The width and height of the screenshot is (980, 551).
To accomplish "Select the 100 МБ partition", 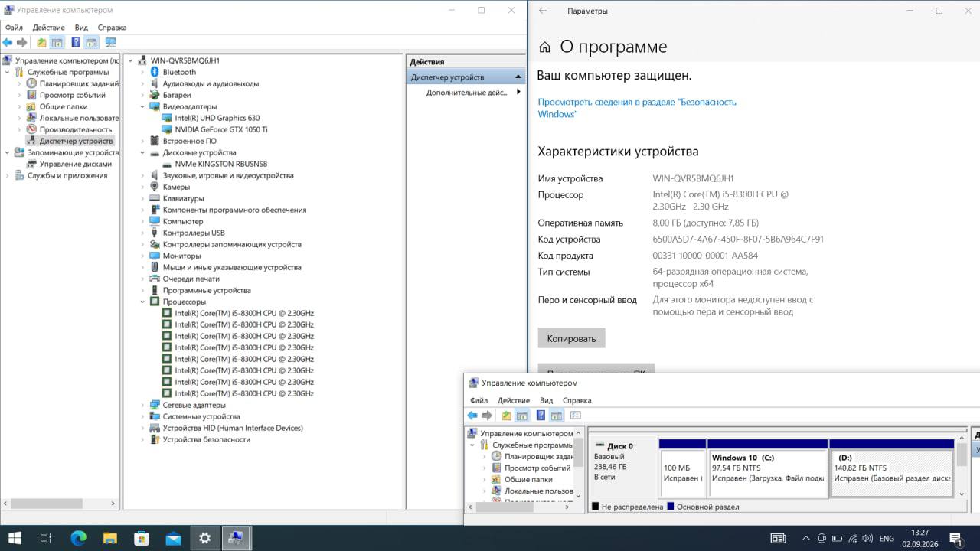I will 681,468.
